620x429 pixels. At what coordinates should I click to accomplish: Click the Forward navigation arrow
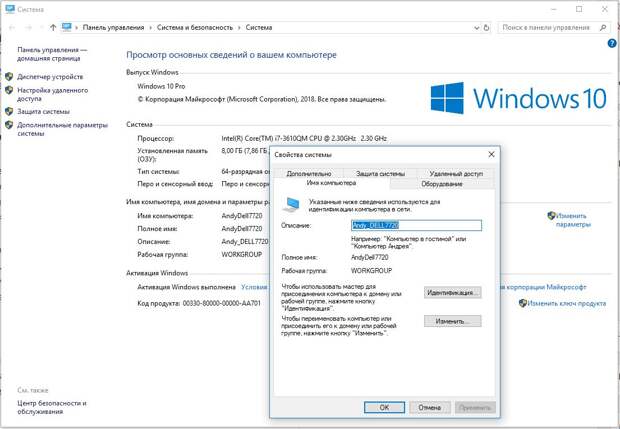28,27
